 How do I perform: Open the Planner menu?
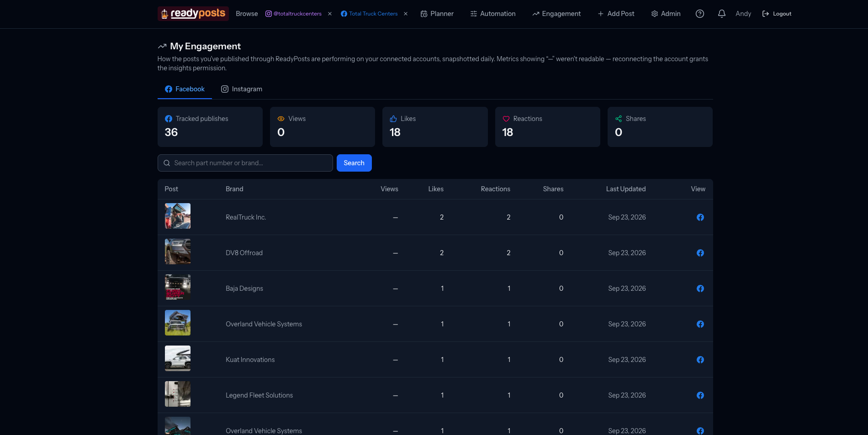pyautogui.click(x=437, y=14)
